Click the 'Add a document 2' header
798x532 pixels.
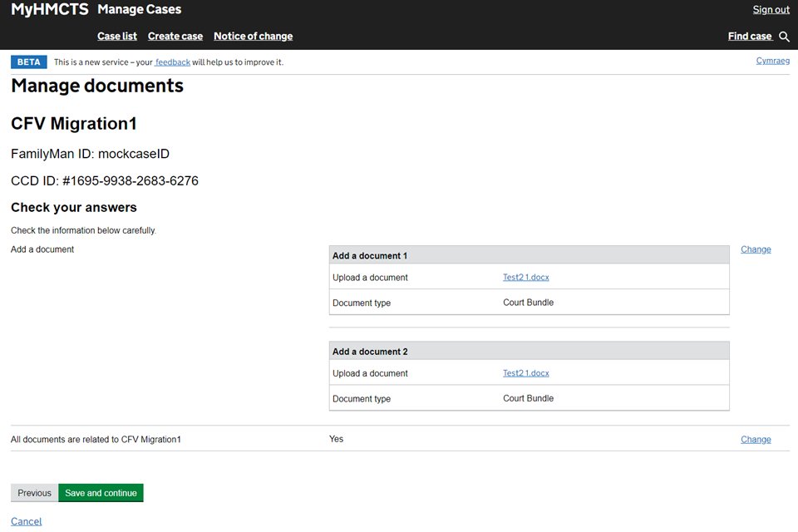(x=370, y=352)
